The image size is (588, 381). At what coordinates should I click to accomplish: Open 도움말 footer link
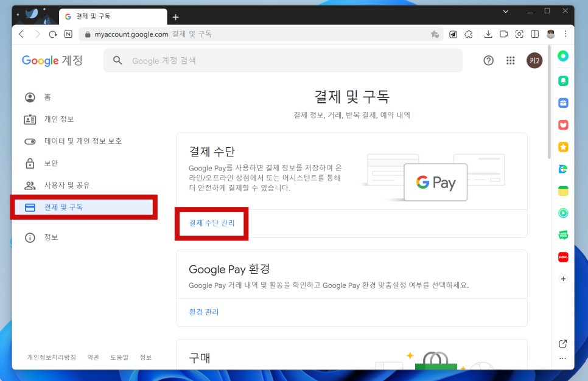[119, 357]
